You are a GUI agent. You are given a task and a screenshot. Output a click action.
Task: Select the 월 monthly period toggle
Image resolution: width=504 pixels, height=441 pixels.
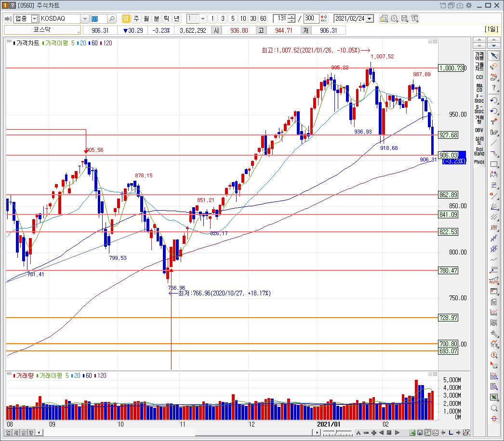click(x=146, y=19)
